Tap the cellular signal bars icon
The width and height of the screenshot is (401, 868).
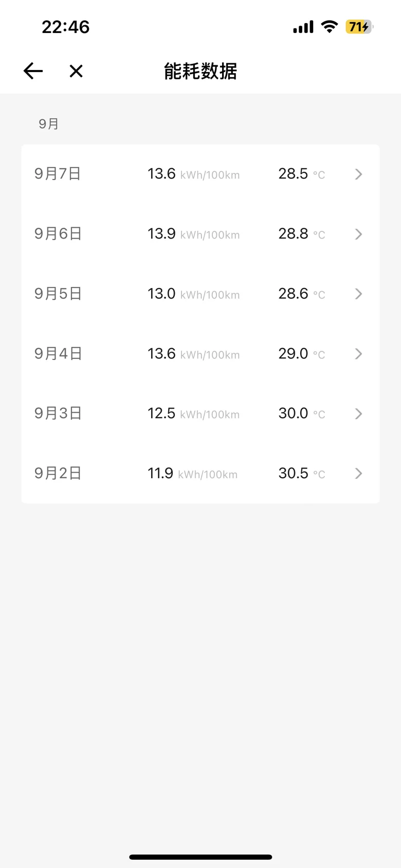coord(303,27)
